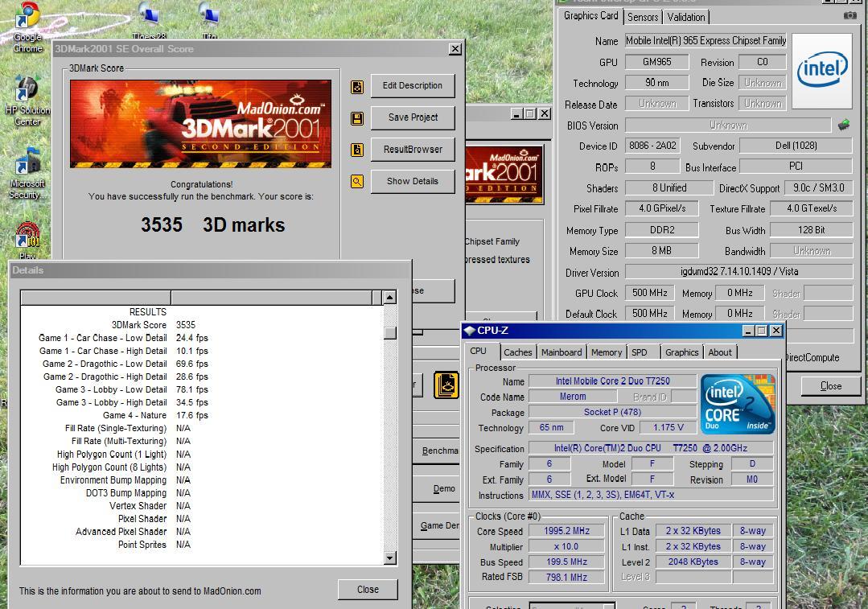
Task: Click the ResultBrowser icon
Action: (x=357, y=150)
